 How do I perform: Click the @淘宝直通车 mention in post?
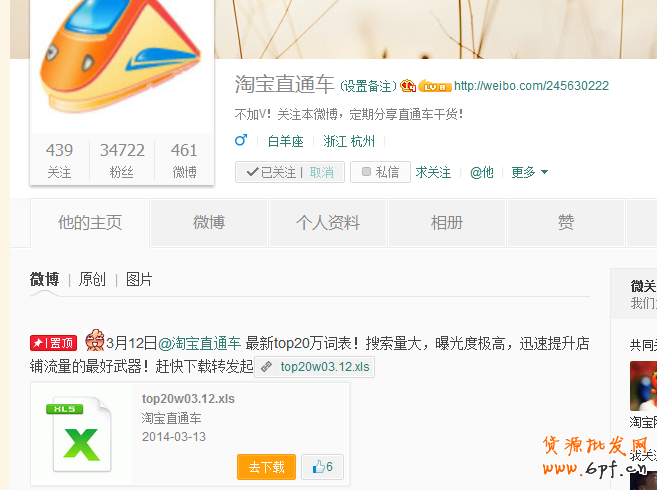point(199,343)
